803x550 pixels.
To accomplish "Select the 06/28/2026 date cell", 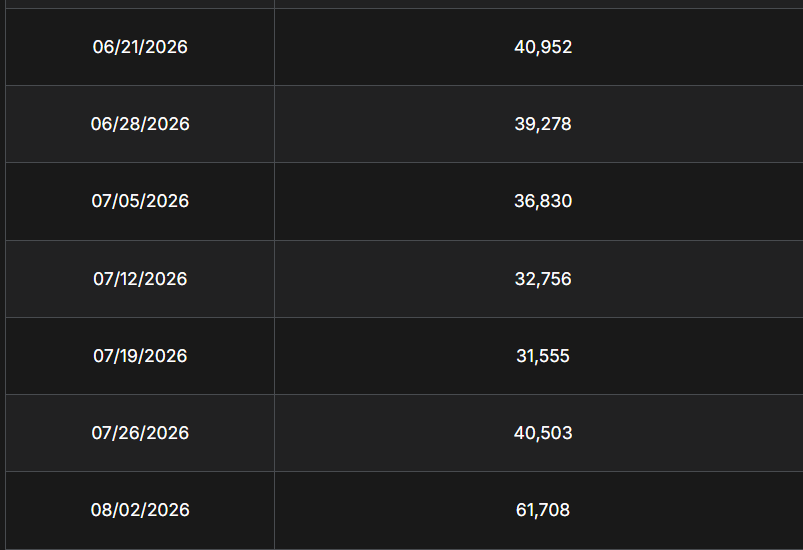I will (x=140, y=124).
